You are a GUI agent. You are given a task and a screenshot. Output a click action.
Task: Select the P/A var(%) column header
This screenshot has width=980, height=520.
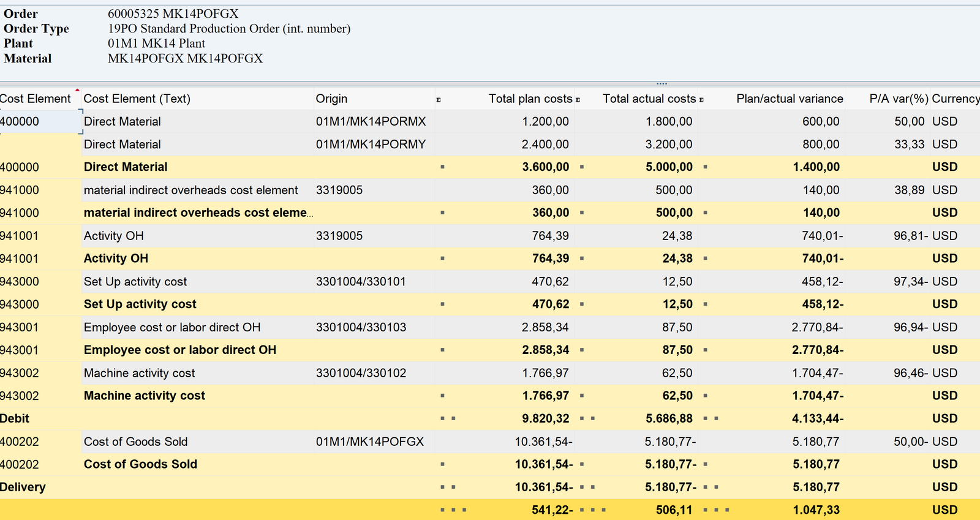[897, 99]
